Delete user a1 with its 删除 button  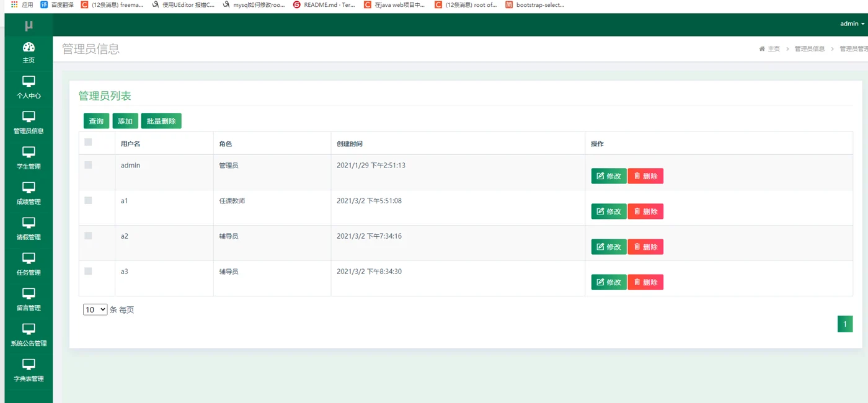645,211
